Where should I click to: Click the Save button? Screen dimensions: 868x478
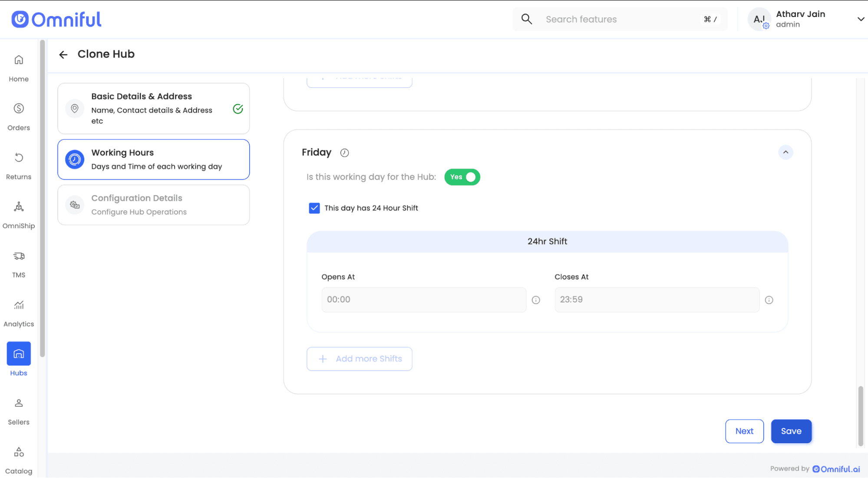click(791, 431)
